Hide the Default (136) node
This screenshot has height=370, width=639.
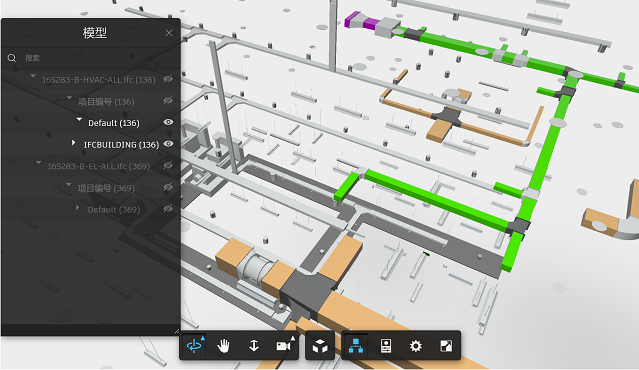(x=168, y=122)
